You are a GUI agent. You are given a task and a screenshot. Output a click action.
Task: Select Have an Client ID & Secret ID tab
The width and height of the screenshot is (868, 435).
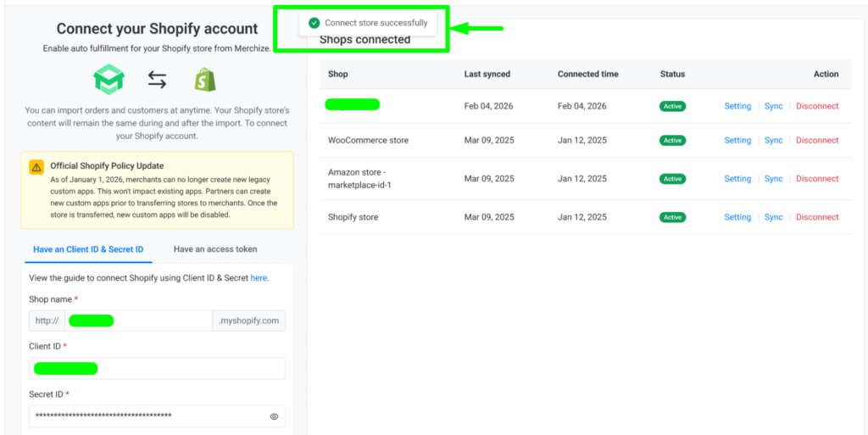(88, 249)
